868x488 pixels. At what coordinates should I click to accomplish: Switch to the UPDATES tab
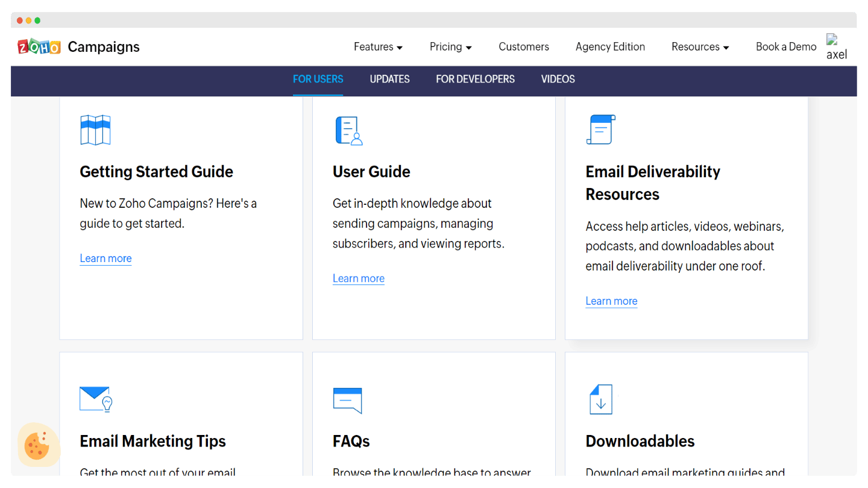tap(390, 79)
